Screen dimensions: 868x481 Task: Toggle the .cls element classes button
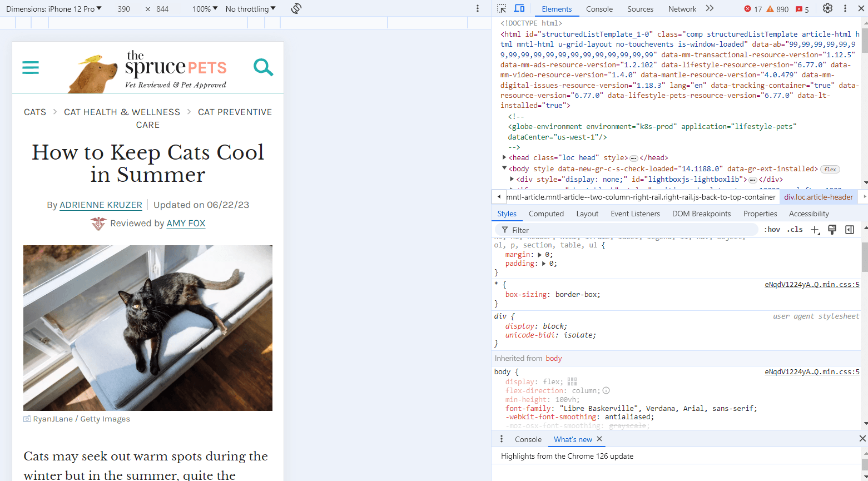[795, 230]
